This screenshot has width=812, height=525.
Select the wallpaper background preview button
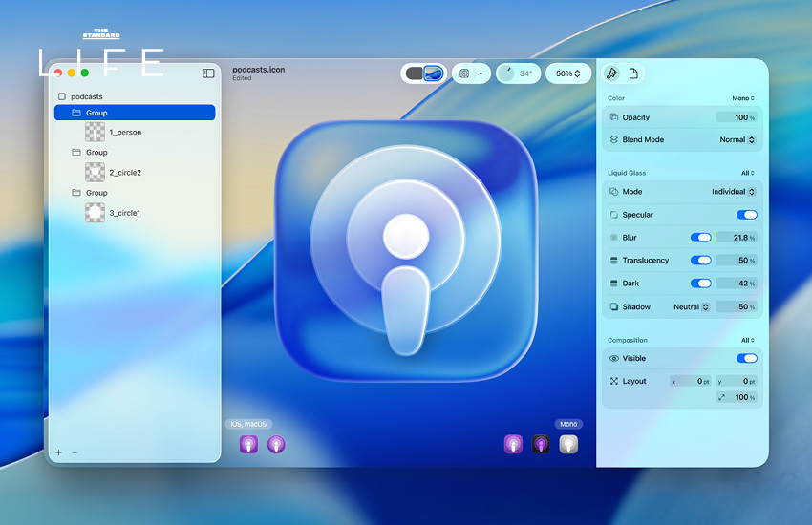(434, 73)
